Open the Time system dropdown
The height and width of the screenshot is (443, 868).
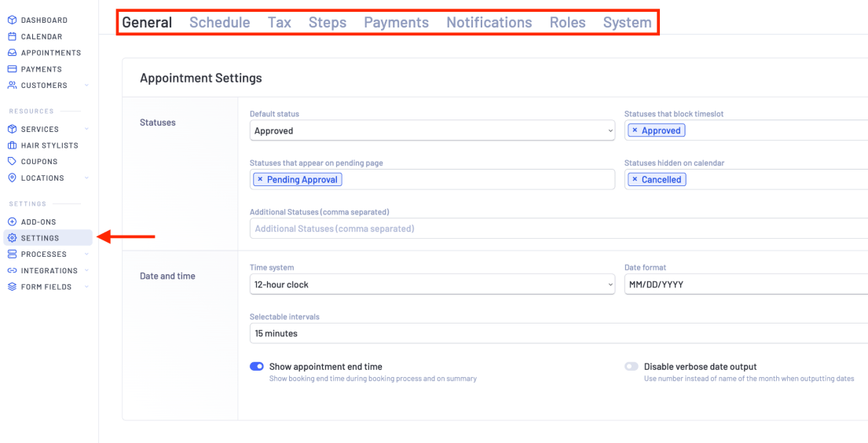(x=432, y=284)
